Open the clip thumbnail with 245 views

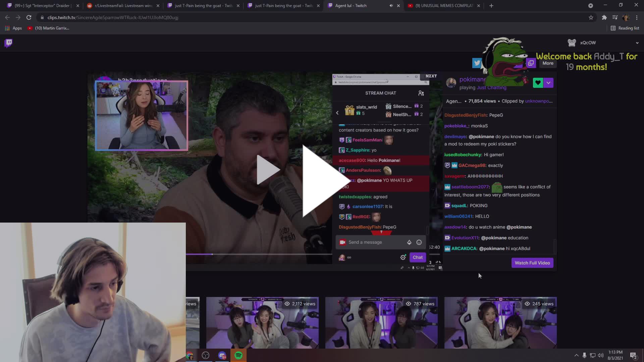[500, 322]
